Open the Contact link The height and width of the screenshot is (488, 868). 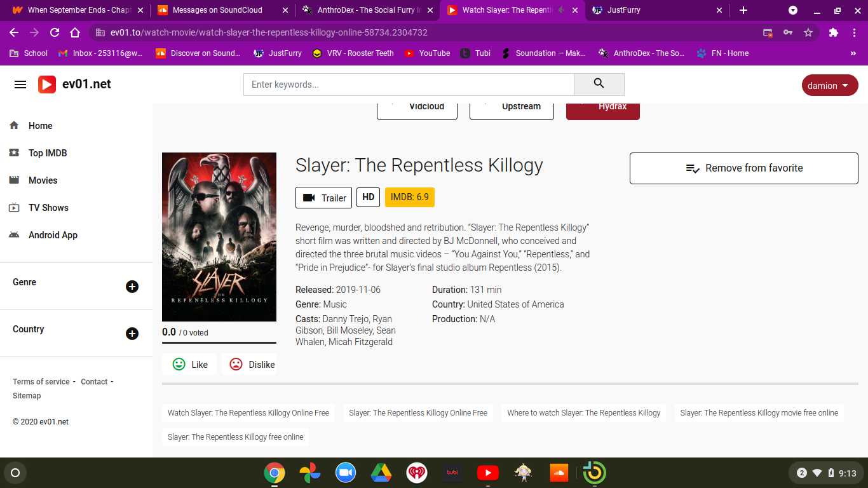(x=94, y=382)
